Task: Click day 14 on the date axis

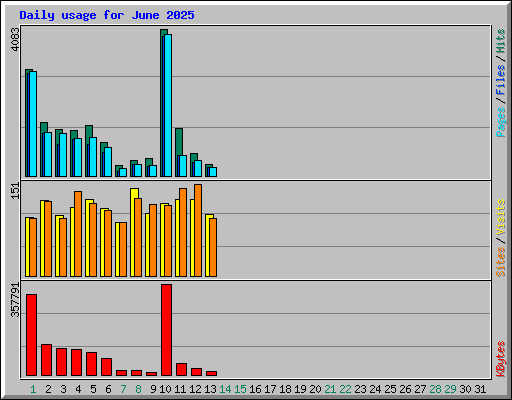Action: click(x=225, y=389)
